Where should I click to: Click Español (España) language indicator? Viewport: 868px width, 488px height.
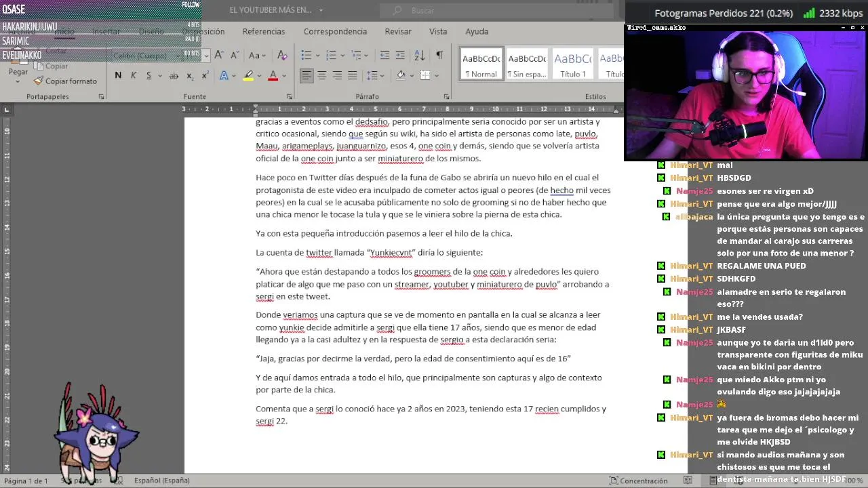pyautogui.click(x=161, y=481)
